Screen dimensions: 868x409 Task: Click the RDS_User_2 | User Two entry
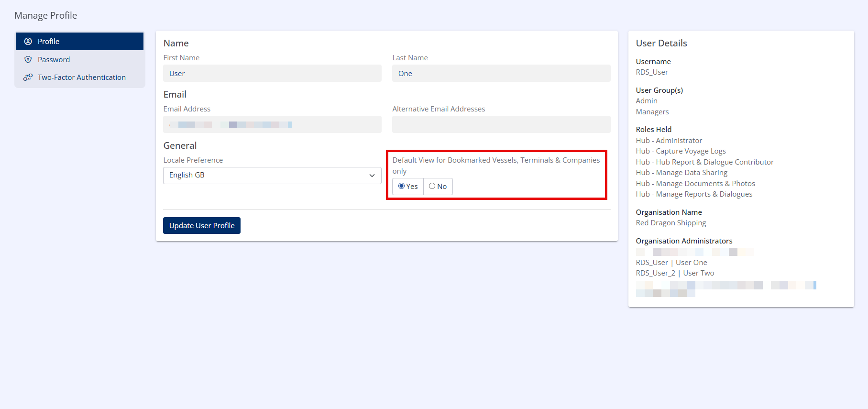675,273
